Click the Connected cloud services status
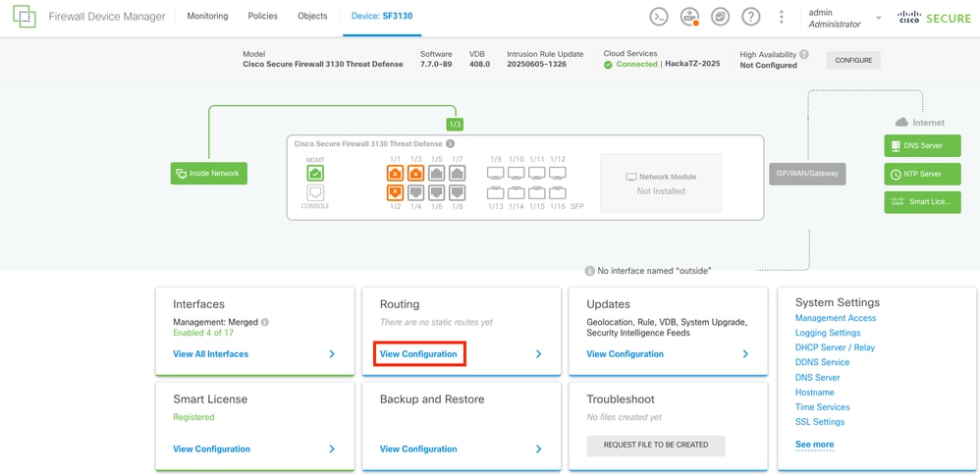This screenshot has width=980, height=475. (x=630, y=64)
